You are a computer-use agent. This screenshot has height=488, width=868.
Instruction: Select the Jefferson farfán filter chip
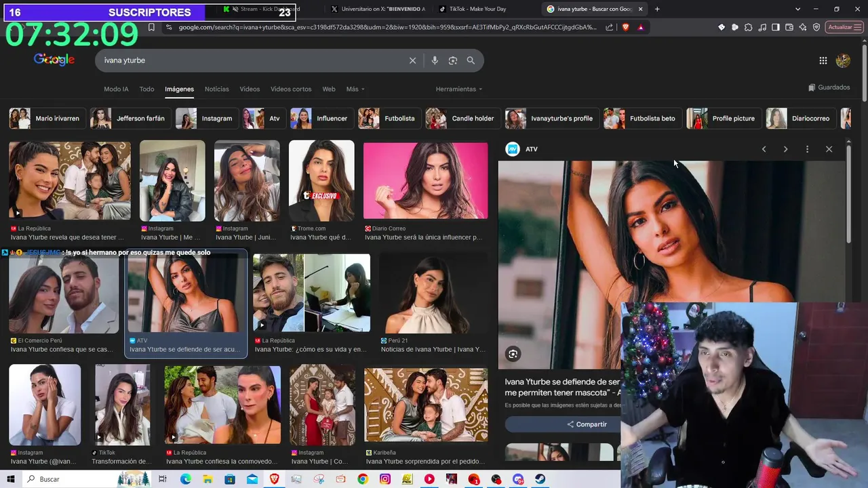coord(130,119)
